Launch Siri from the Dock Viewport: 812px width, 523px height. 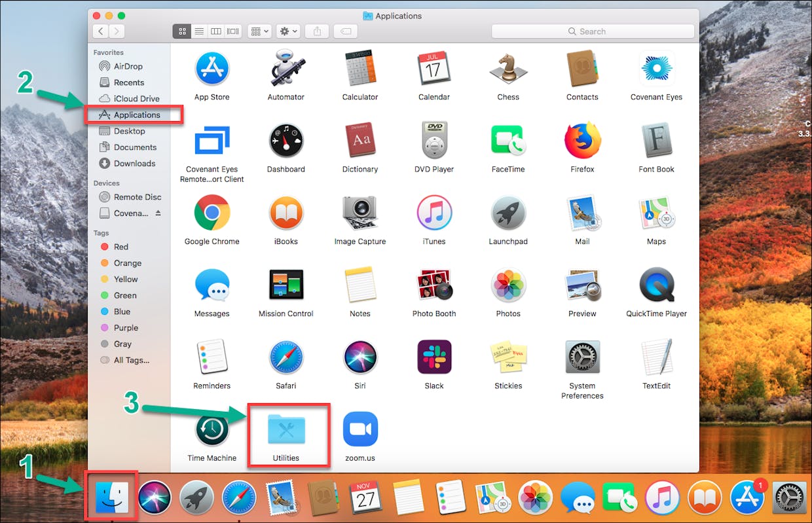pyautogui.click(x=154, y=497)
